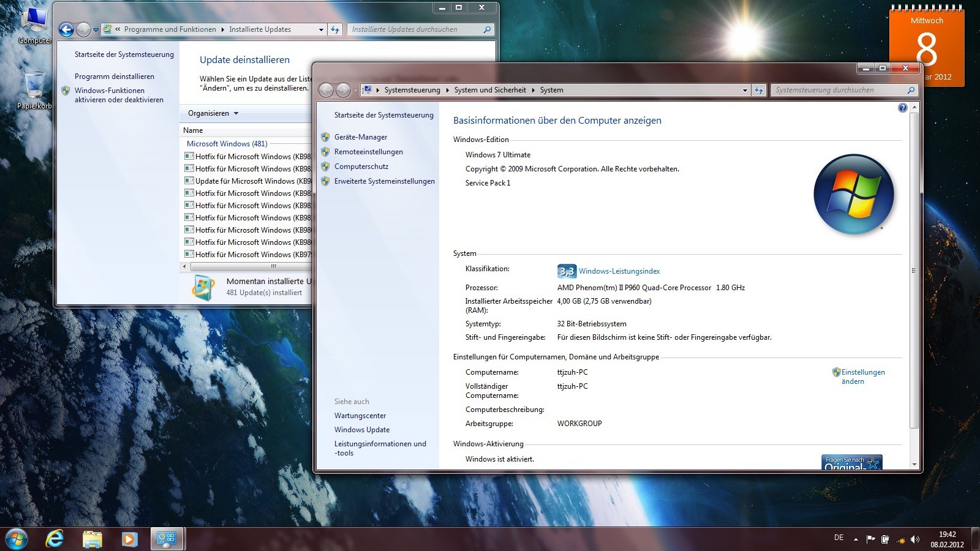The width and height of the screenshot is (980, 551).
Task: Open Wartungscenter link
Action: coord(360,416)
